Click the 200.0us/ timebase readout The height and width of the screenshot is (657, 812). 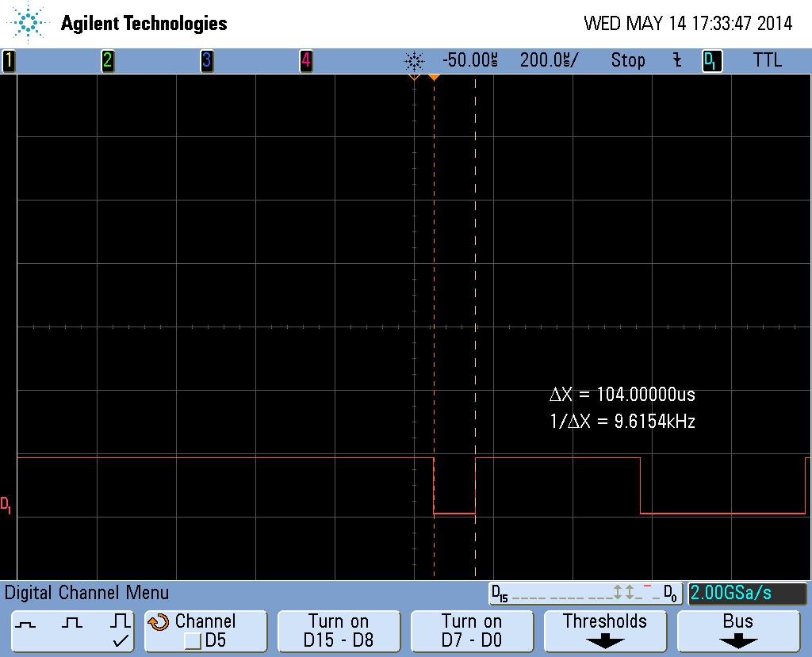[x=549, y=60]
